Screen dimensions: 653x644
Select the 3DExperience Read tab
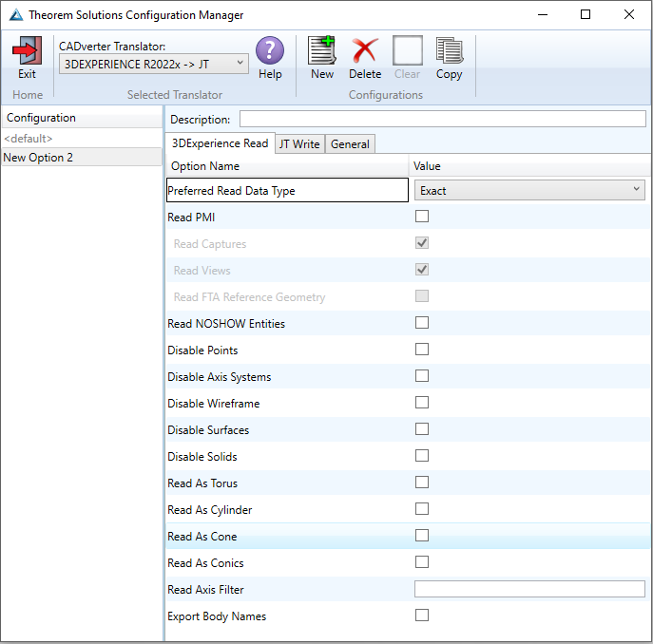pos(220,143)
